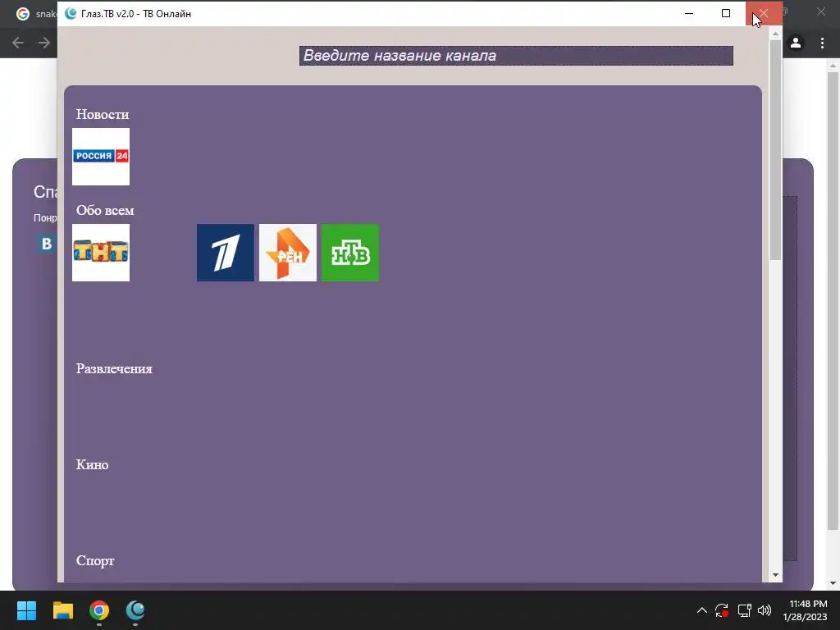Launch the Первый канал channel logo

click(226, 253)
